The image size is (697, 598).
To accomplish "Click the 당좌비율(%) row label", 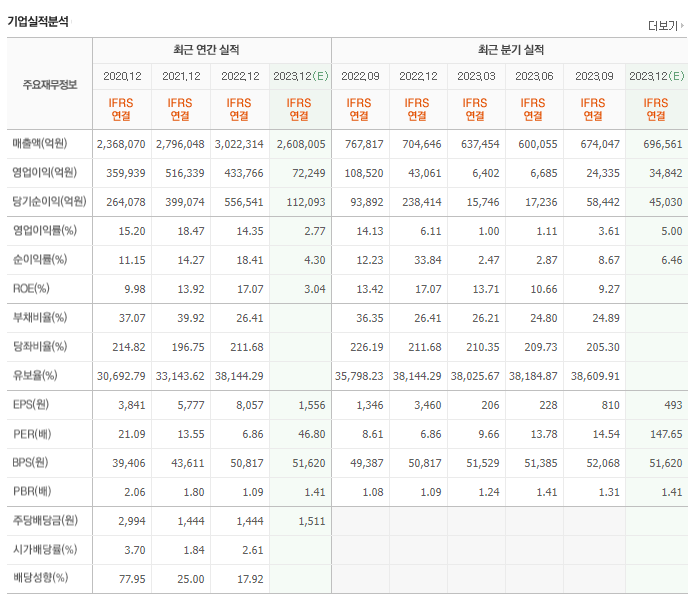I will click(x=40, y=346).
